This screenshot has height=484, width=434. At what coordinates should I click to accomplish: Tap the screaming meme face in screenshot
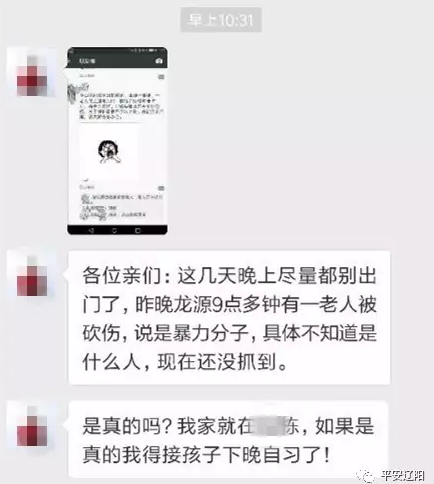[109, 152]
